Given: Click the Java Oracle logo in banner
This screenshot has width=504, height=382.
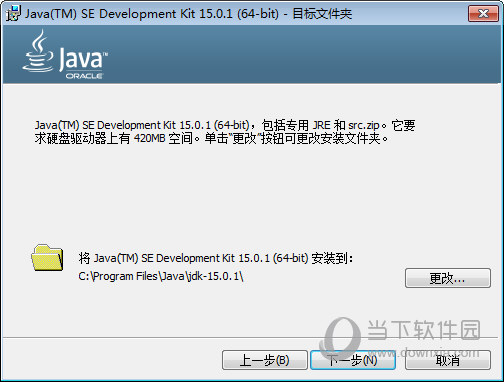Looking at the screenshot, I should point(65,55).
